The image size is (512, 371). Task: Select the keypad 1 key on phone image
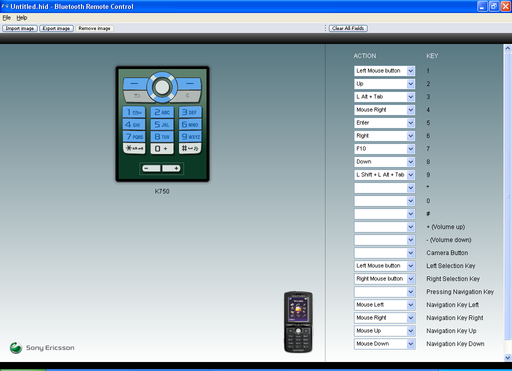(134, 112)
